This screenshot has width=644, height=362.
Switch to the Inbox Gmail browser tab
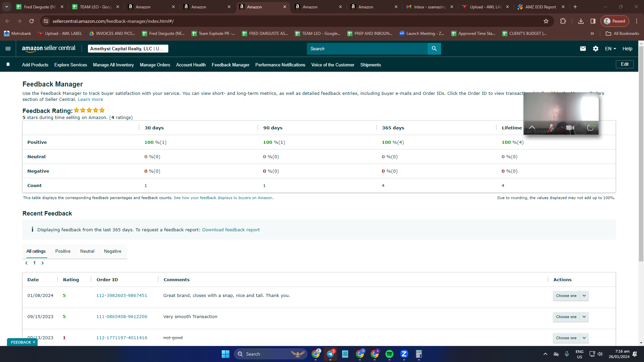(429, 7)
